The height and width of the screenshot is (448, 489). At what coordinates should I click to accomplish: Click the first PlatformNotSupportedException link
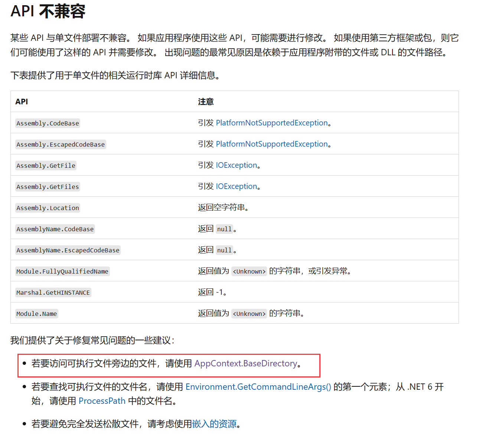pyautogui.click(x=272, y=122)
